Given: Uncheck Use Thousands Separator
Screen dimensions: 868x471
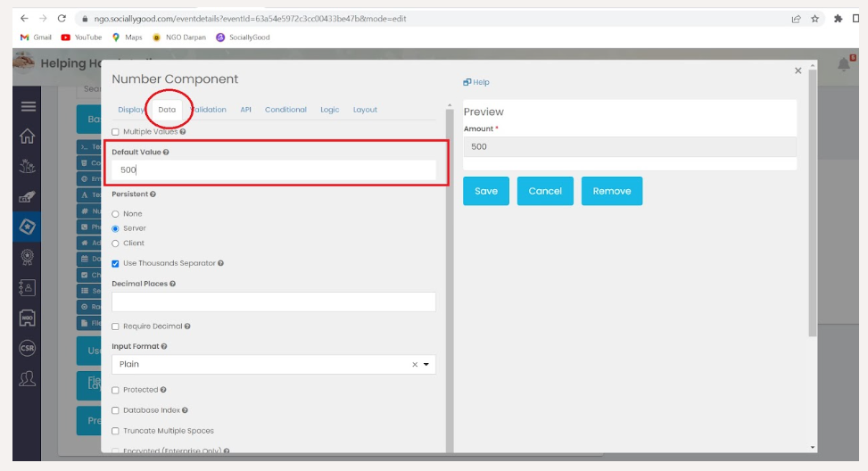Looking at the screenshot, I should [115, 263].
